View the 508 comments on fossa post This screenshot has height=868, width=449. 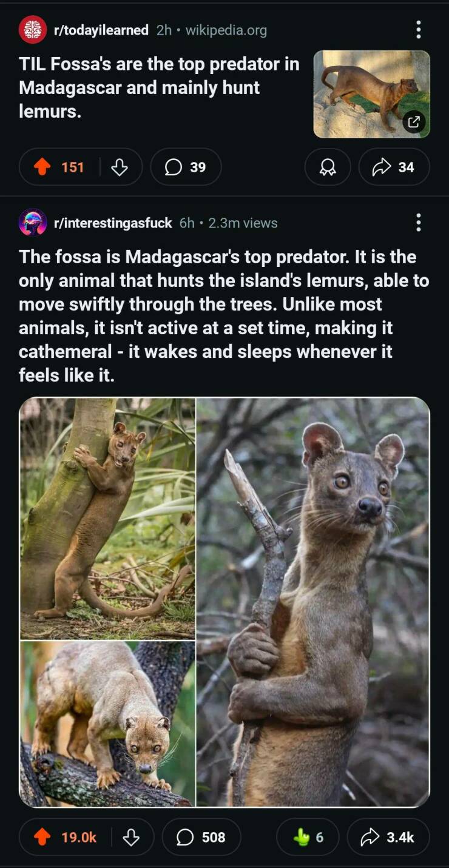point(201,837)
